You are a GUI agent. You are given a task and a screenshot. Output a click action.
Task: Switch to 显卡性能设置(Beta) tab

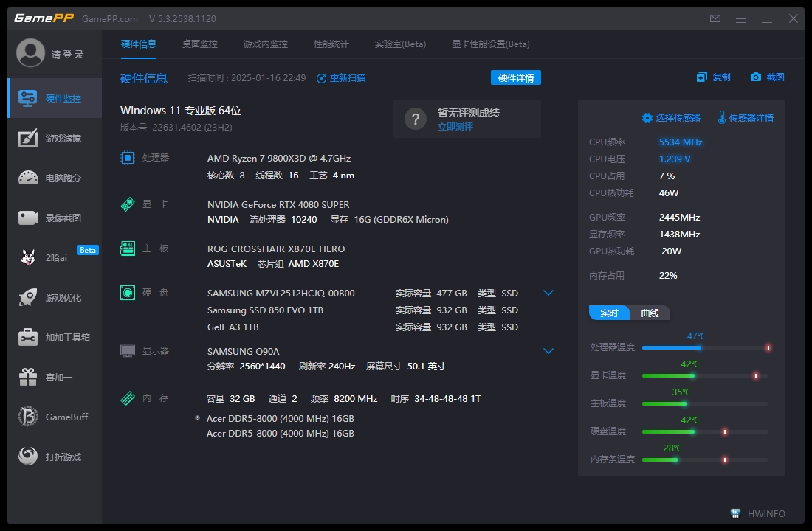[x=491, y=44]
